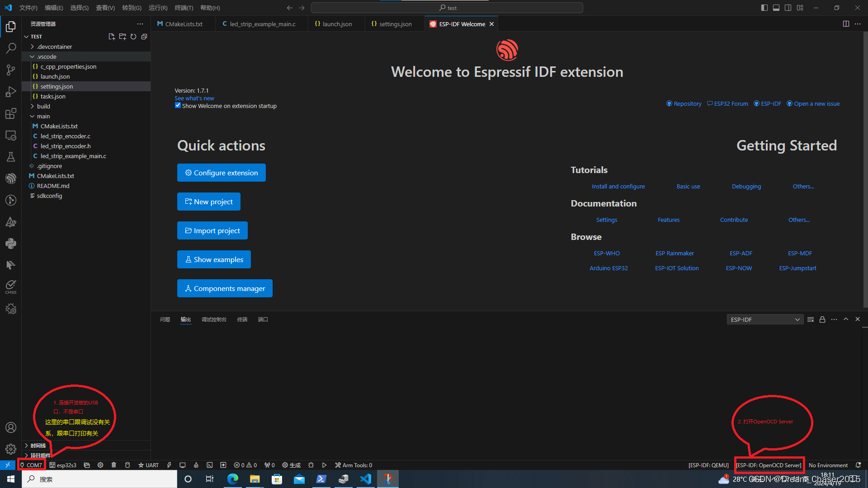Viewport: 868px width, 488px height.
Task: Open explorer more actions ellipsis
Action: click(x=140, y=24)
